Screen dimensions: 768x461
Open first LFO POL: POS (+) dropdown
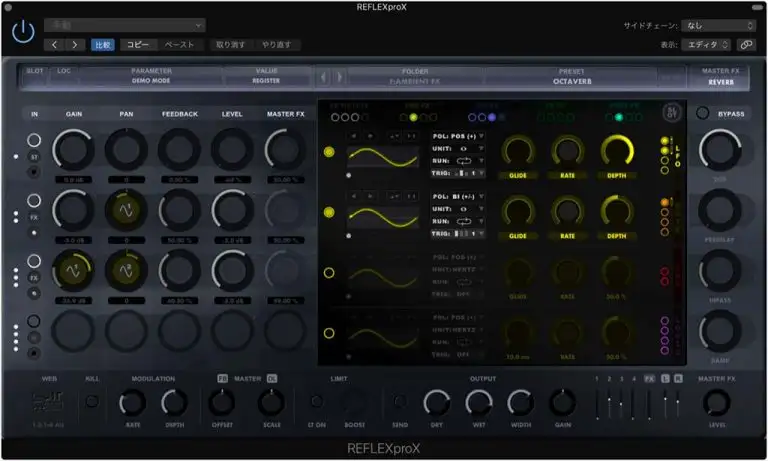pos(458,136)
